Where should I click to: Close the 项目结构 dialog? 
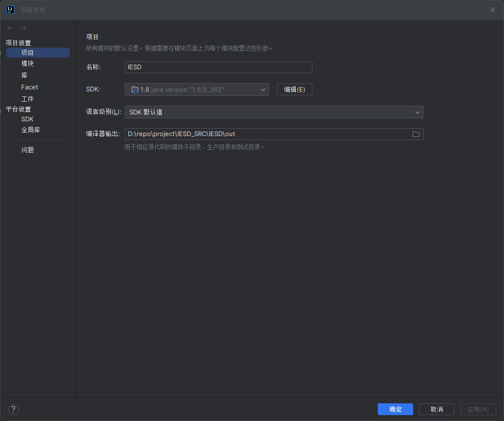tap(492, 10)
